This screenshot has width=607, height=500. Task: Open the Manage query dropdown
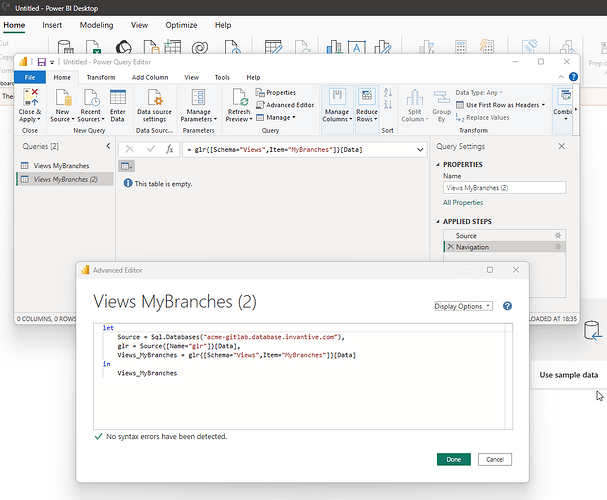pyautogui.click(x=276, y=117)
